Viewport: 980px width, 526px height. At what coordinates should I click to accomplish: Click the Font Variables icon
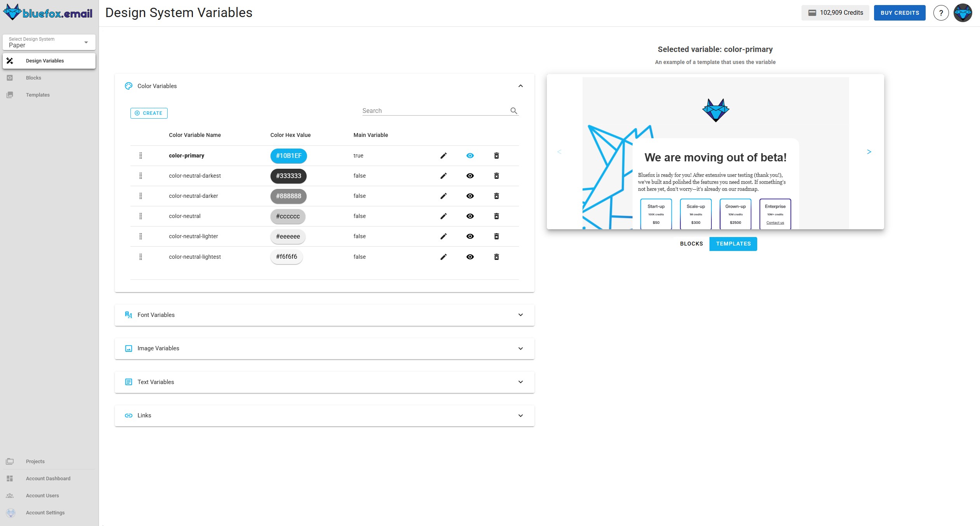pos(128,315)
